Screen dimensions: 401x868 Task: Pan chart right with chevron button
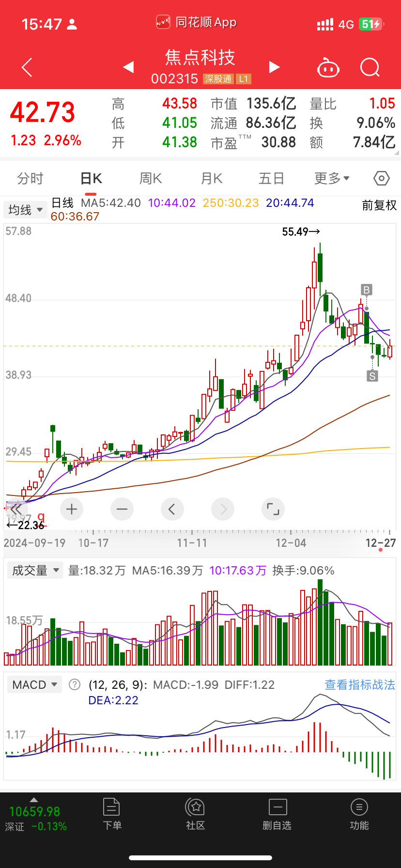[223, 509]
